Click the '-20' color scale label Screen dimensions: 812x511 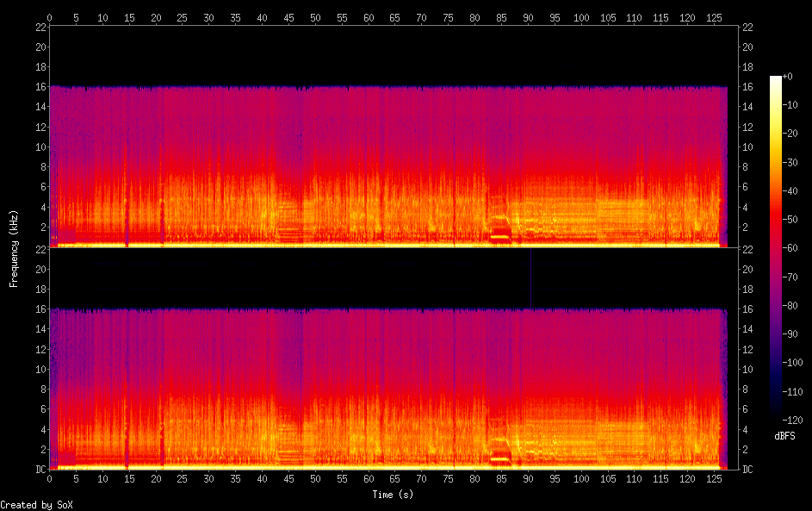click(x=790, y=134)
